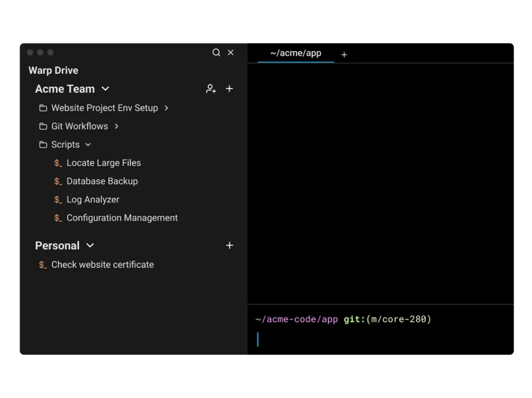
Task: Click the Scripts folder label
Action: point(65,144)
